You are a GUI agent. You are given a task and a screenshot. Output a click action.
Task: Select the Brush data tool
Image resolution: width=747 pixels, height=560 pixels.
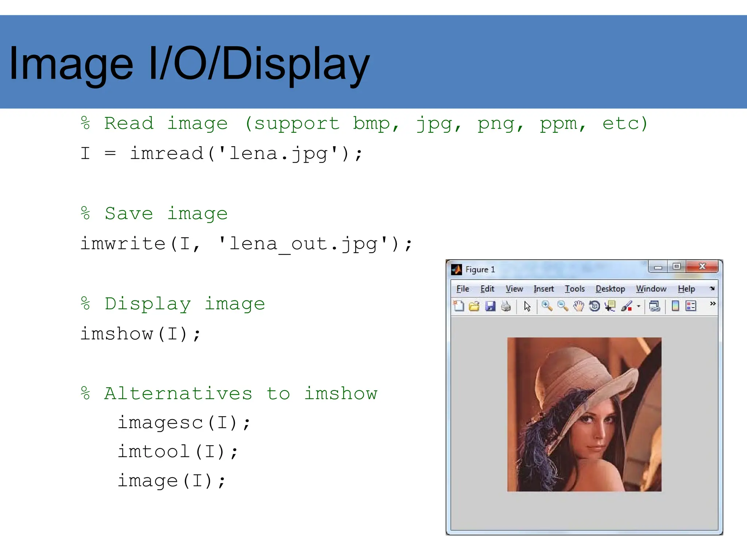(x=626, y=306)
